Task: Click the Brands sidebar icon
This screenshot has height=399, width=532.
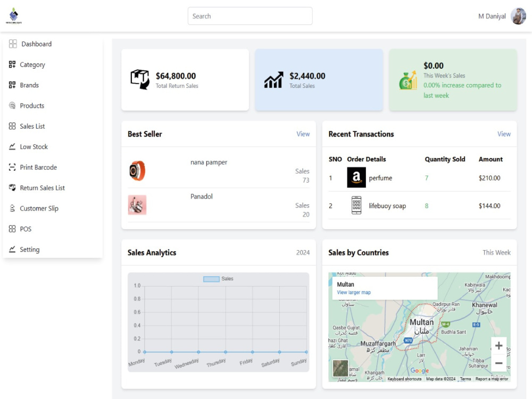Action: [12, 85]
